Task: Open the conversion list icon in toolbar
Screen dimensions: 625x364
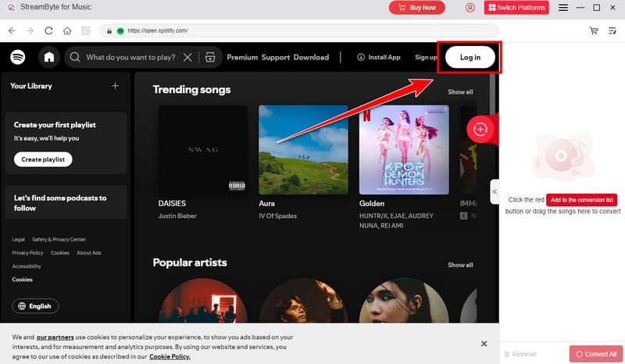Action: [612, 30]
